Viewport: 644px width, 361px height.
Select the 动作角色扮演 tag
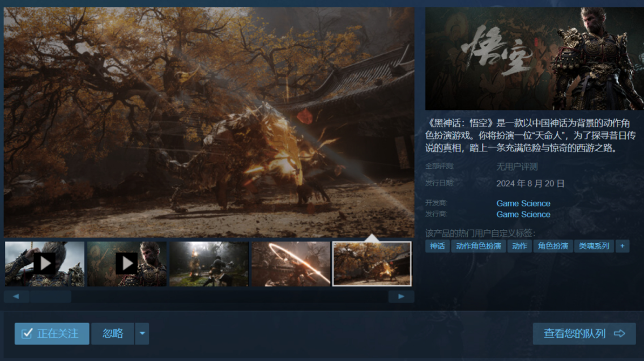coord(479,246)
